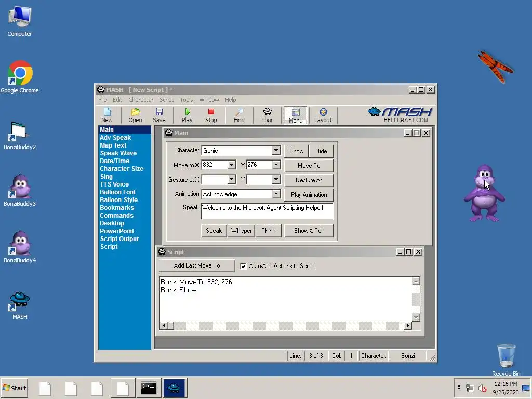This screenshot has width=532, height=399.
Task: Save the script using the Save icon
Action: click(159, 115)
